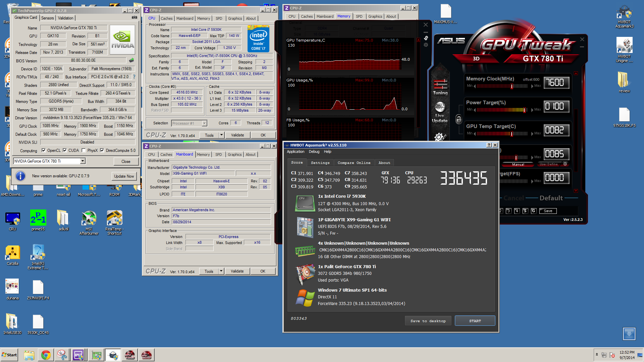Open the Caches tab in top CPU-Z
Viewport: 644px width, 362px height.
coord(167,18)
